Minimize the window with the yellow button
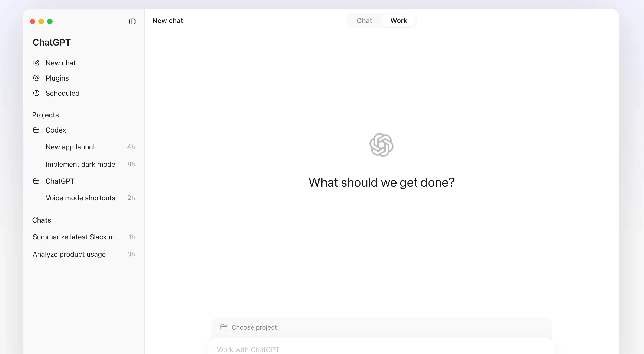The width and height of the screenshot is (644, 354). [41, 21]
